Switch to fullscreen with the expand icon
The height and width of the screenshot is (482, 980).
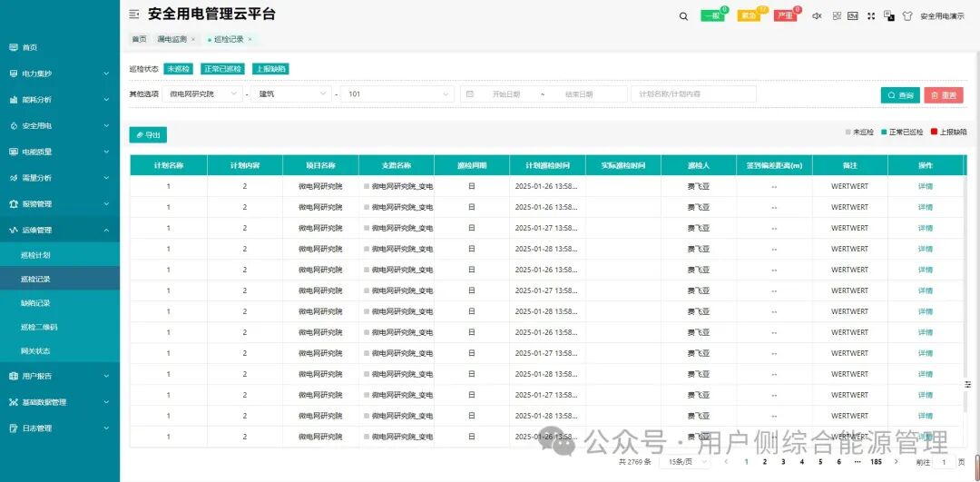pos(871,16)
